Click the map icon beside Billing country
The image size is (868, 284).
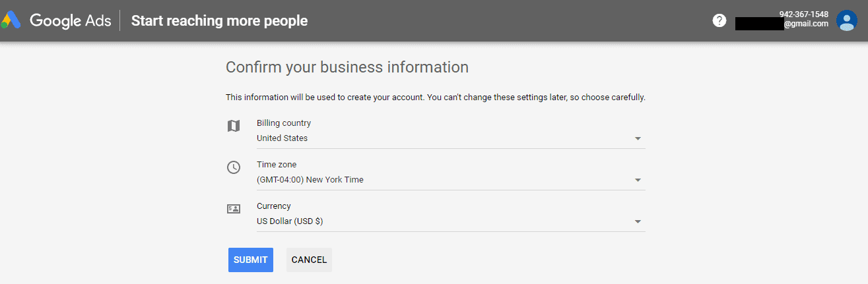(234, 126)
